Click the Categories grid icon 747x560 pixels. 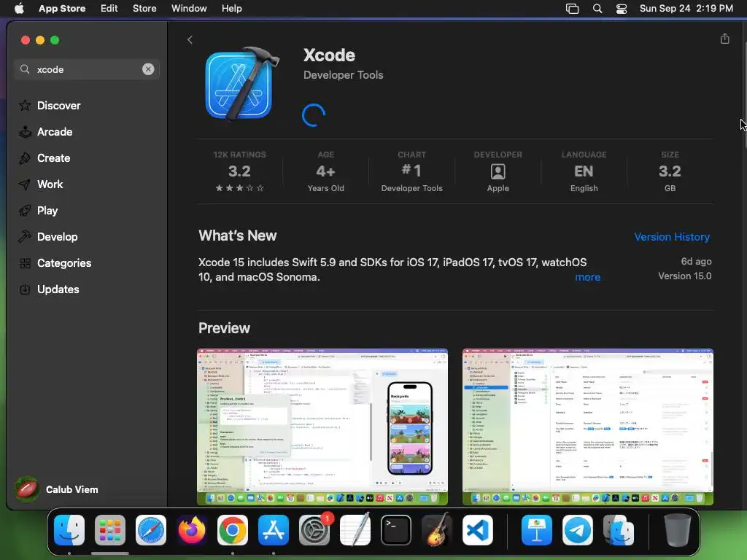tap(25, 262)
